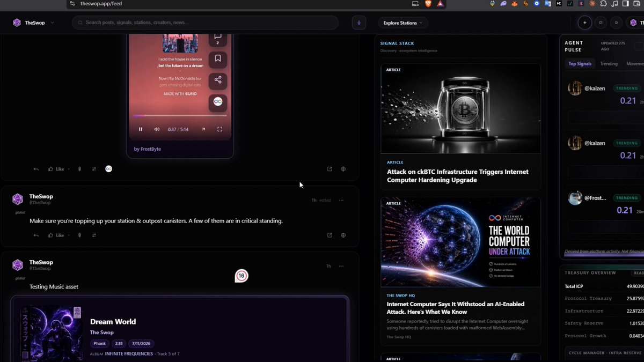Click the search posts and signals field
The image size is (644, 362).
click(206, 23)
